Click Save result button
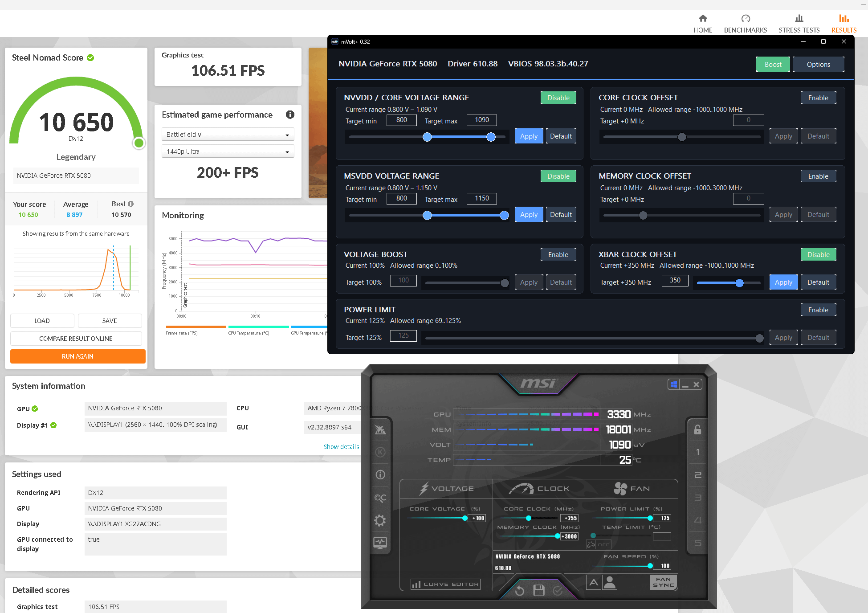This screenshot has height=613, width=868. coord(110,321)
